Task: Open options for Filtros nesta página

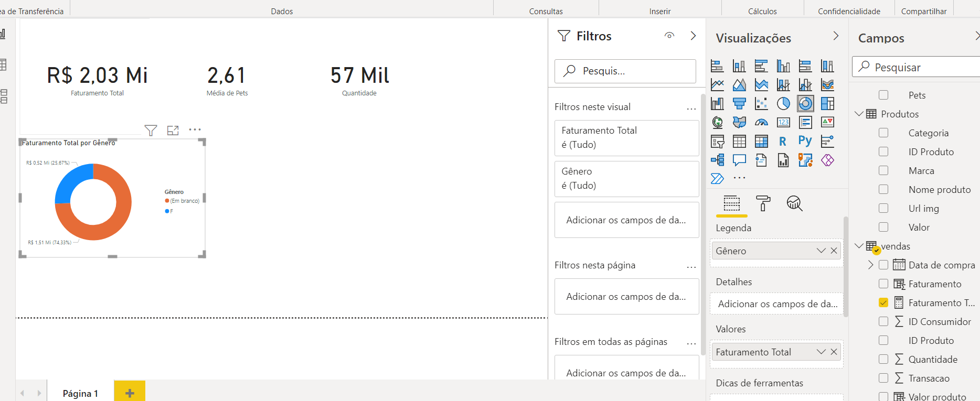Action: tap(691, 267)
